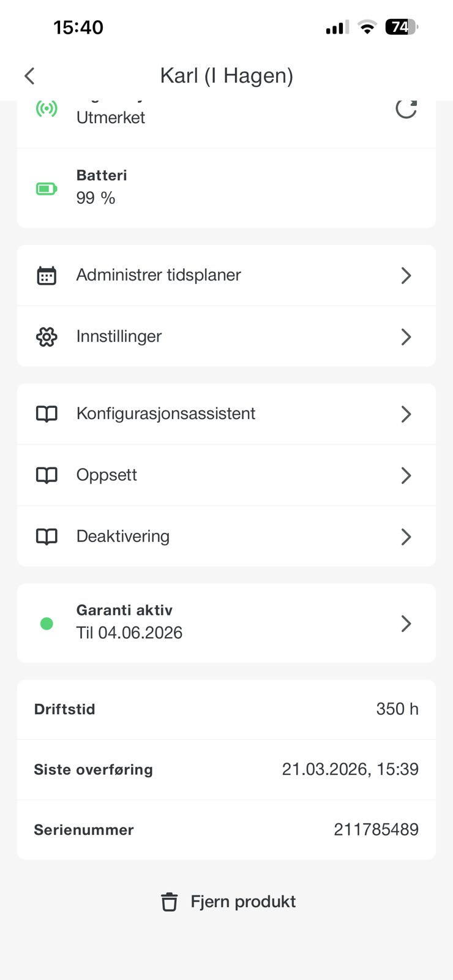Tap the book icon beside Oppsett
The height and width of the screenshot is (980, 453).
pos(47,475)
